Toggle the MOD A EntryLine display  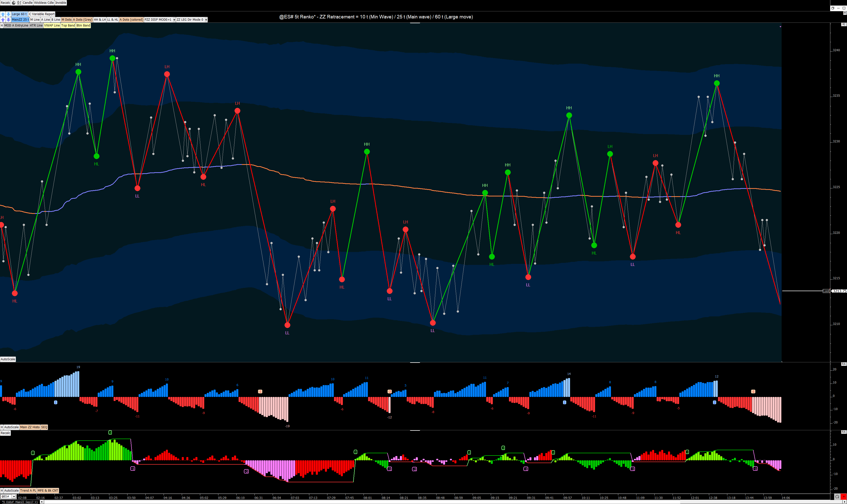pos(16,26)
